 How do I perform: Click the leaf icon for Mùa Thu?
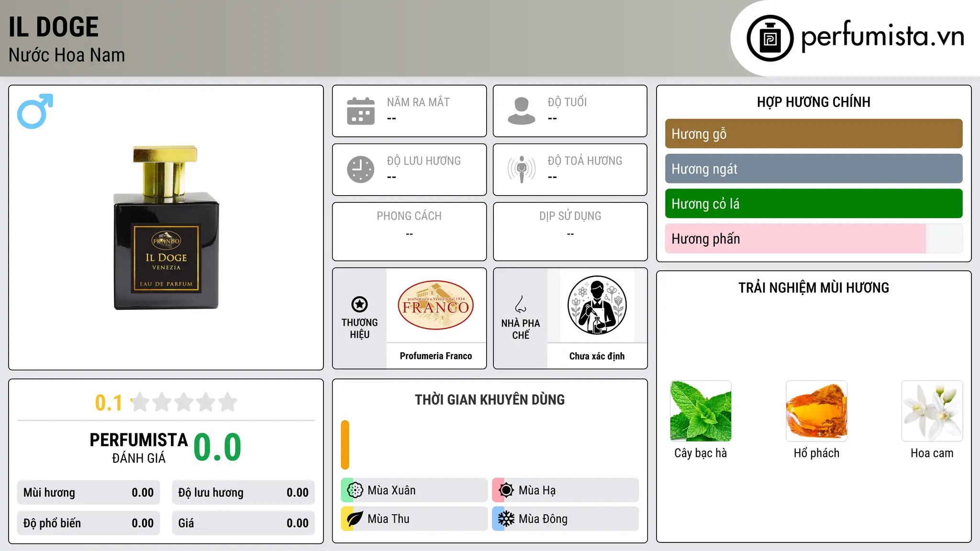[355, 519]
